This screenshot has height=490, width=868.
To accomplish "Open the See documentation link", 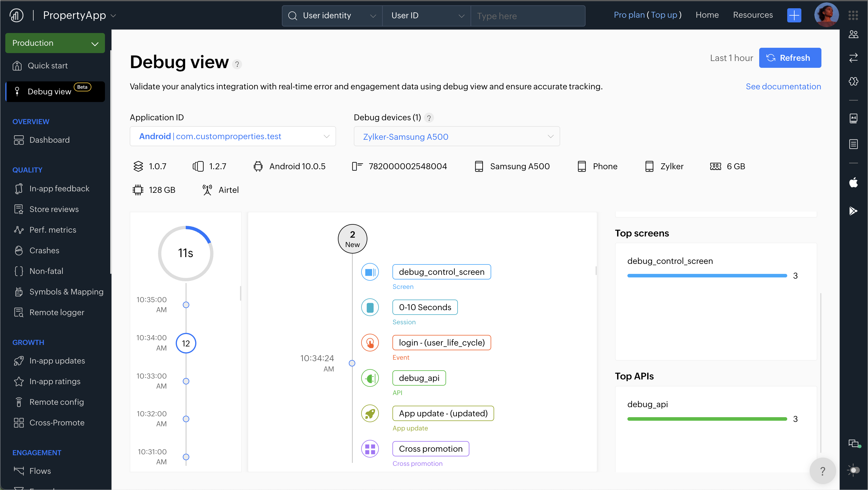I will tap(783, 87).
